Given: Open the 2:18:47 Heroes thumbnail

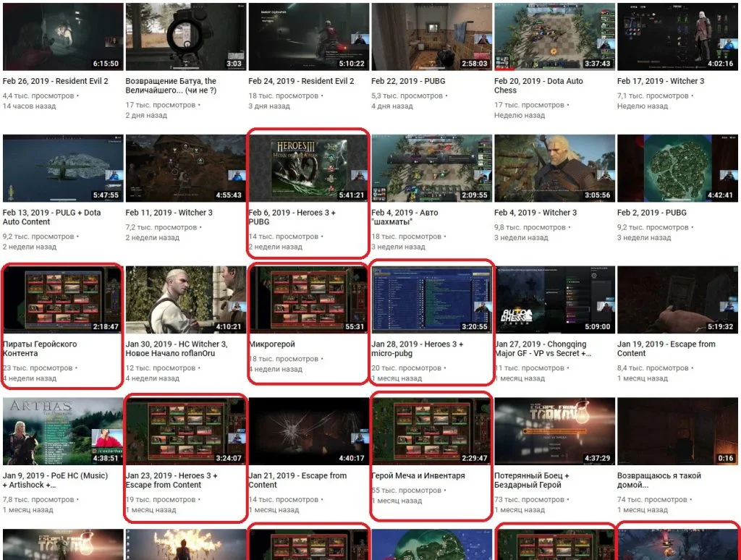Looking at the screenshot, I should (x=63, y=300).
